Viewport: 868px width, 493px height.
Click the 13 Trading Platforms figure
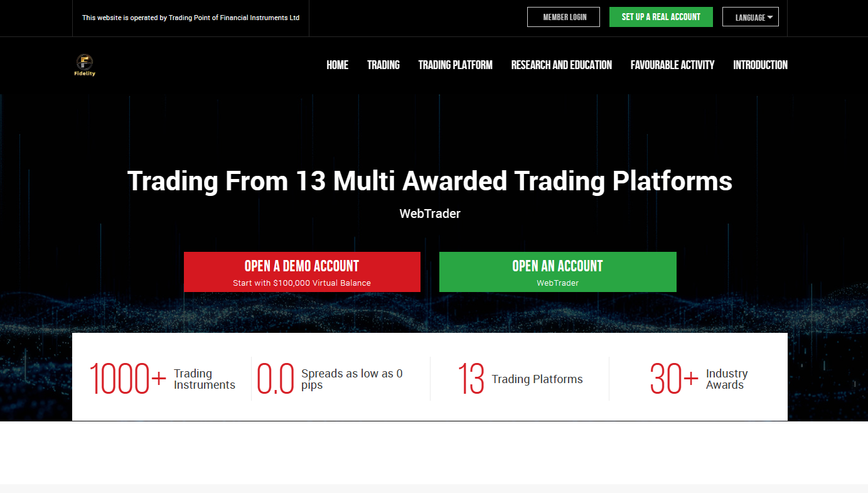pyautogui.click(x=520, y=379)
